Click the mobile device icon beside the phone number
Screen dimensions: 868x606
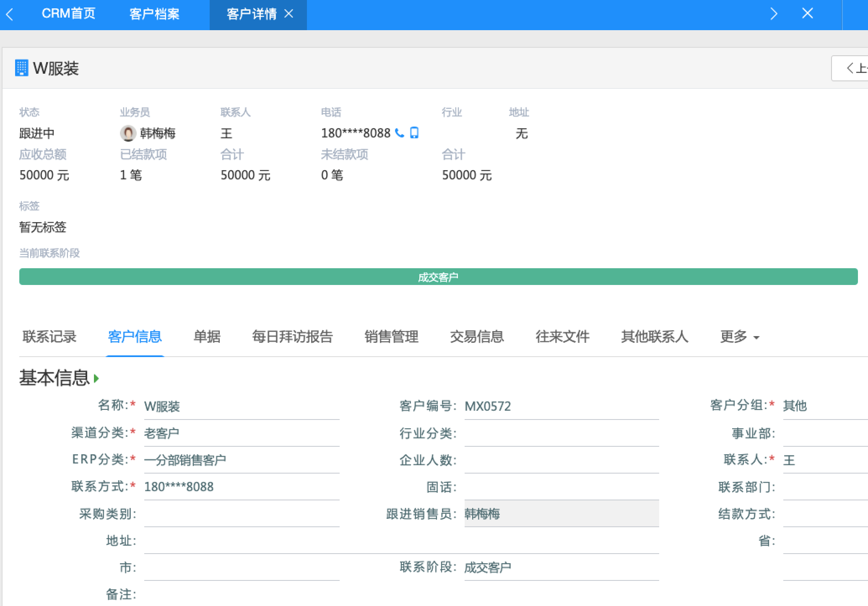(x=414, y=132)
